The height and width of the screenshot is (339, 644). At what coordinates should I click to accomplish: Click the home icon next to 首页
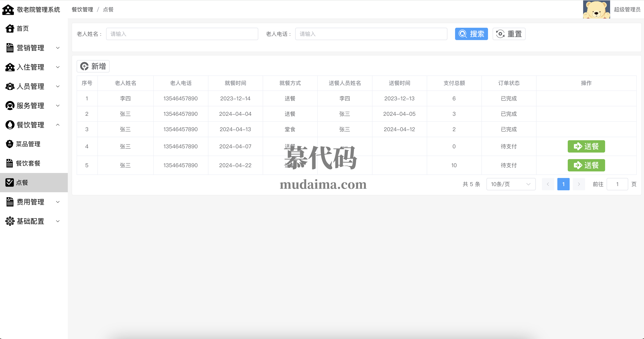[10, 29]
